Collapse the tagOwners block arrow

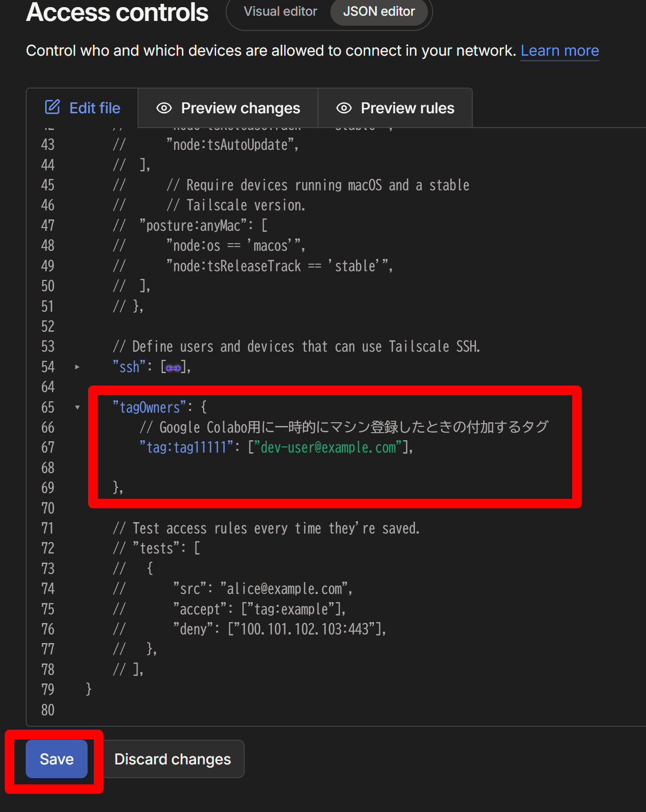click(x=77, y=407)
